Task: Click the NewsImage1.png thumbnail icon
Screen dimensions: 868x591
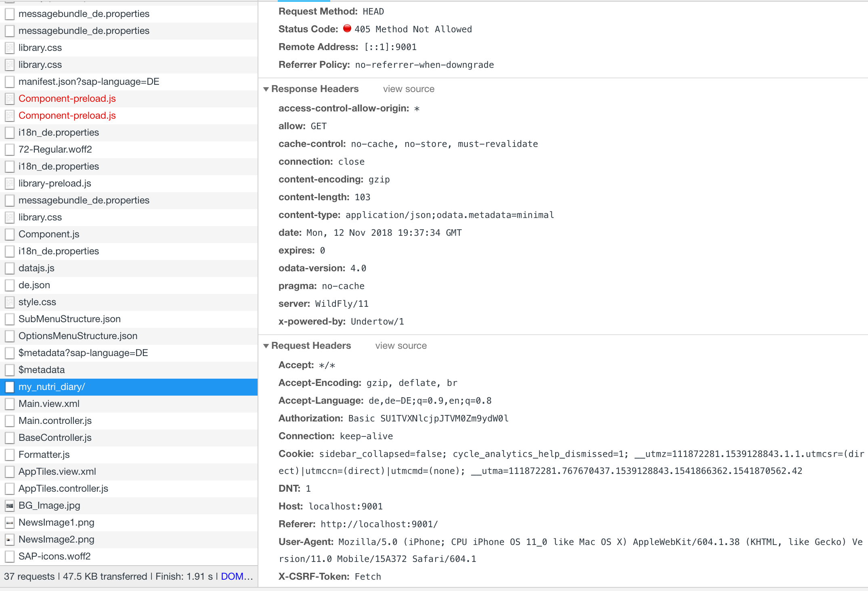Action: click(10, 522)
